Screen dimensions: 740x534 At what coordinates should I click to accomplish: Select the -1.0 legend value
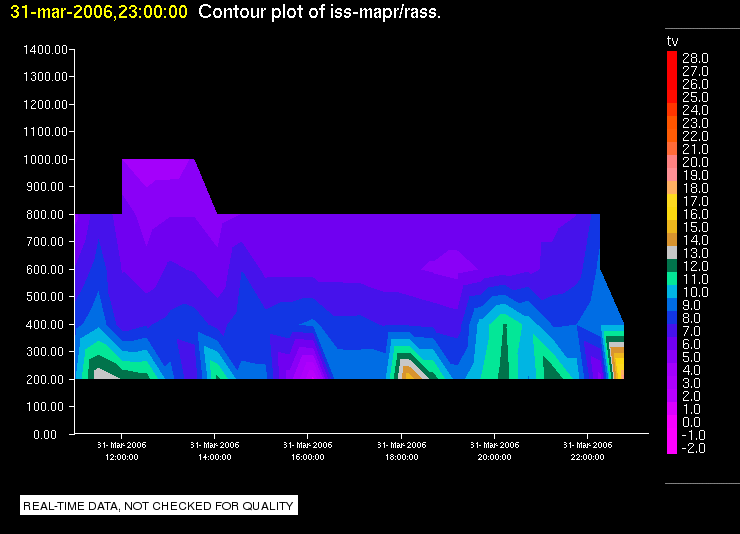(693, 435)
